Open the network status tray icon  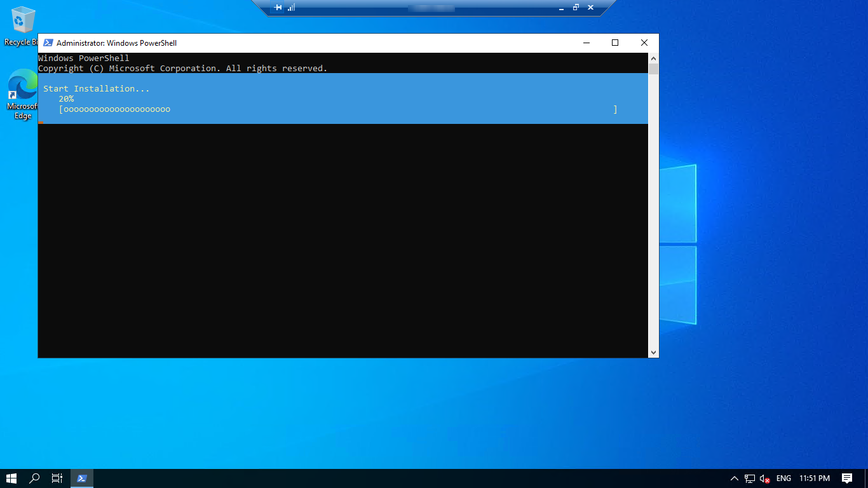tap(750, 478)
